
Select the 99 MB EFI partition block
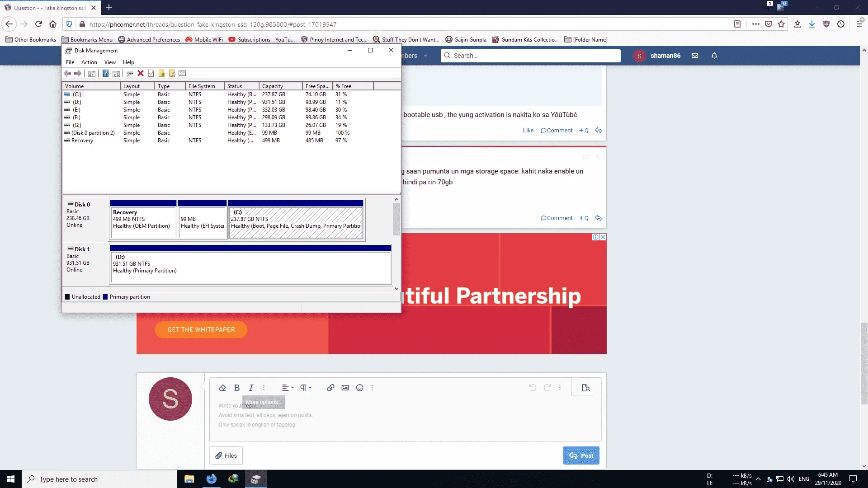point(202,220)
